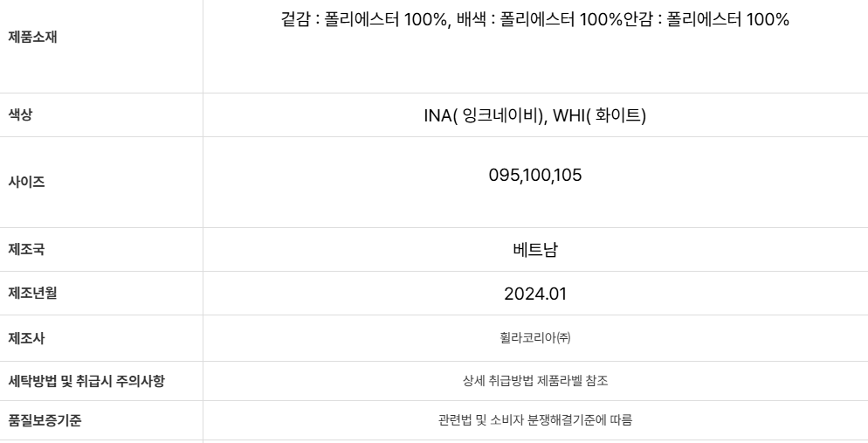Select the polyester material description text
868x443 pixels.
point(534,20)
